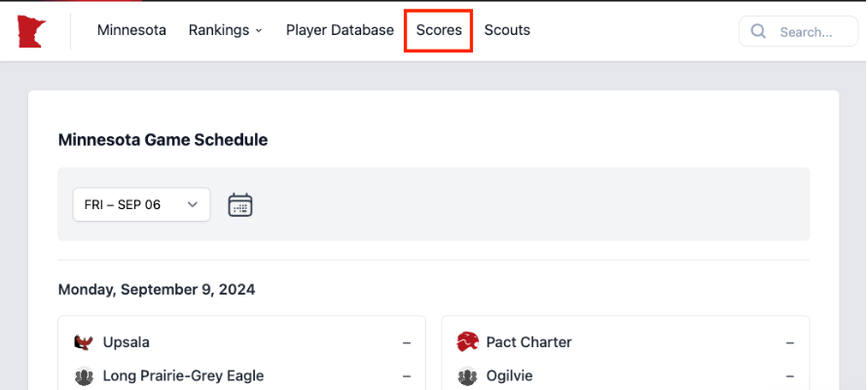Open the FRI – SEP 06 date dropdown
868x390 pixels.
point(142,204)
